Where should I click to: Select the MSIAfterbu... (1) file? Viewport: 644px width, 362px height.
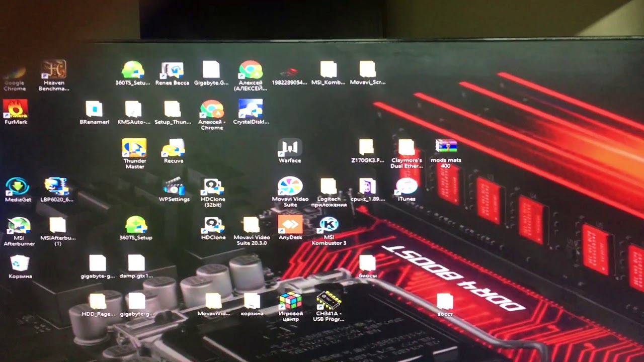58,231
